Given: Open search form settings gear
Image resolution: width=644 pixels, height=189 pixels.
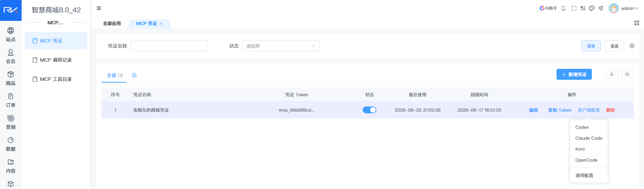Looking at the screenshot, I should [x=632, y=46].
